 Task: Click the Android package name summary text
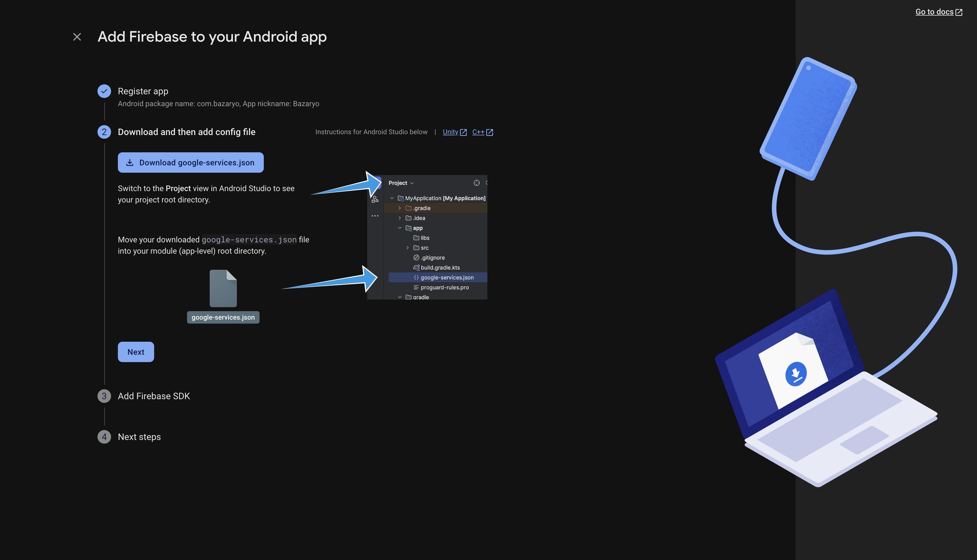click(219, 104)
